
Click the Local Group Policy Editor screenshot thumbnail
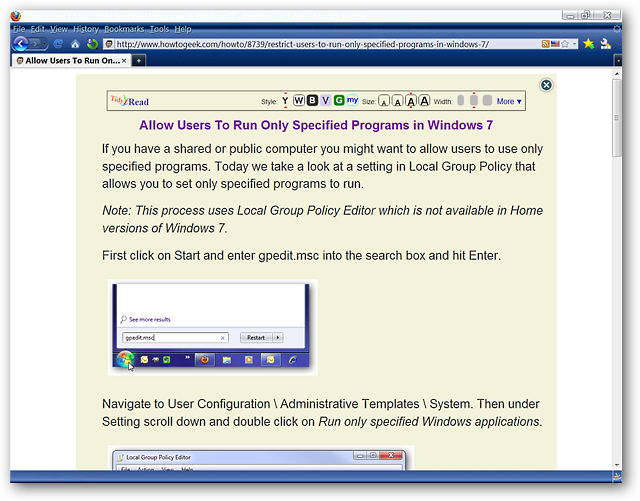tap(261, 458)
